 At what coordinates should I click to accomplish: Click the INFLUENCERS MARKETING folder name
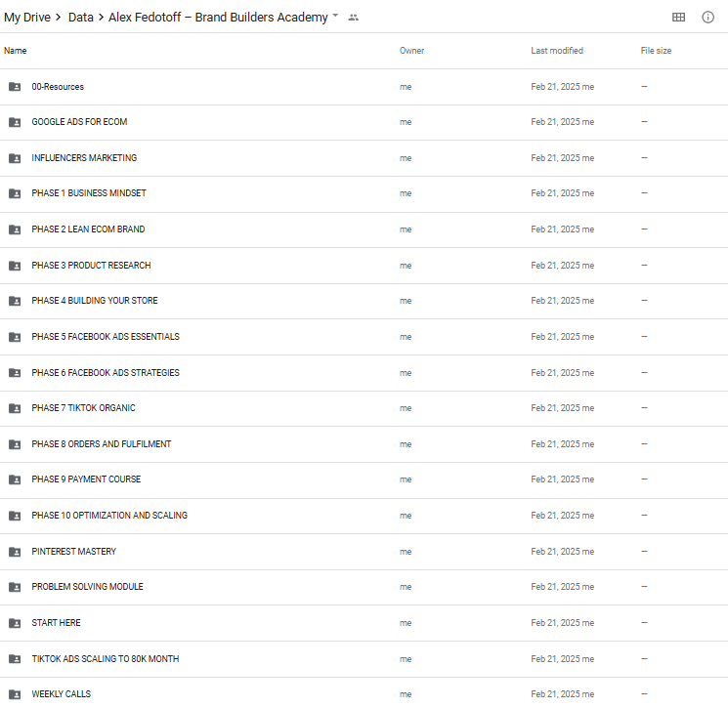(84, 158)
